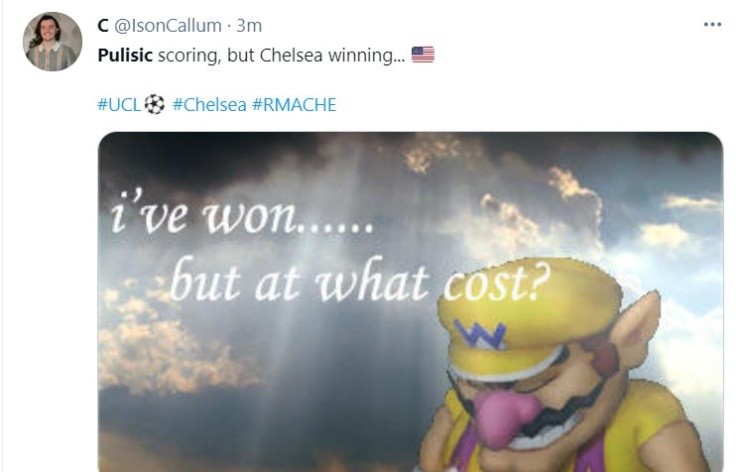Click the soccer ball emoji after #UCL

(x=154, y=104)
